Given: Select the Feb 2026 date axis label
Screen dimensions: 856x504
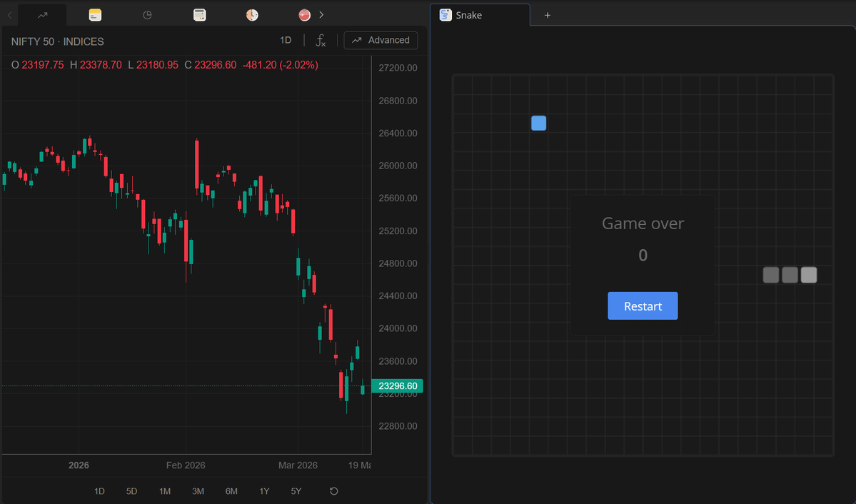Looking at the screenshot, I should click(186, 465).
